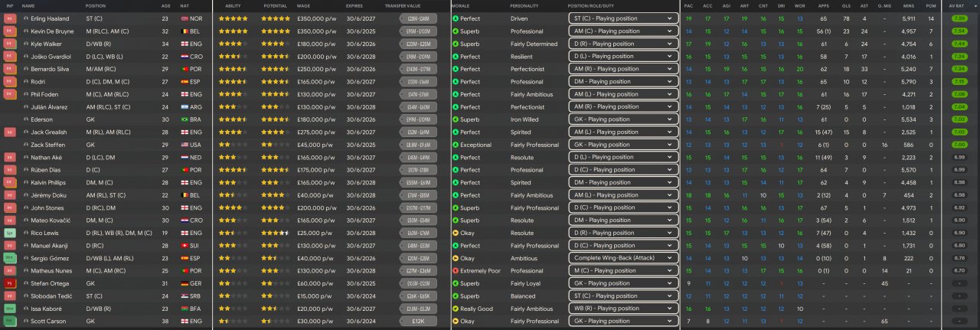Viewport: 980px width, 330px height.
Task: Open Rúben Dias's D (C) position dropdown
Action: click(x=623, y=170)
